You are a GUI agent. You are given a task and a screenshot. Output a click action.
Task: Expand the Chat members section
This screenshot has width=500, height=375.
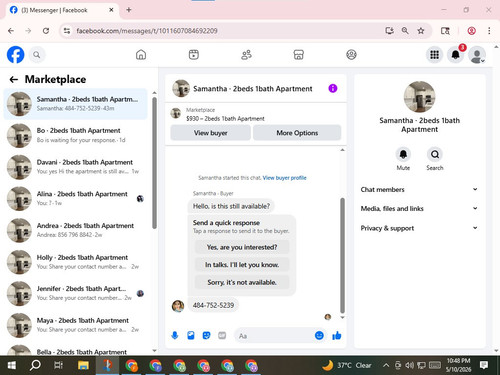(419, 189)
